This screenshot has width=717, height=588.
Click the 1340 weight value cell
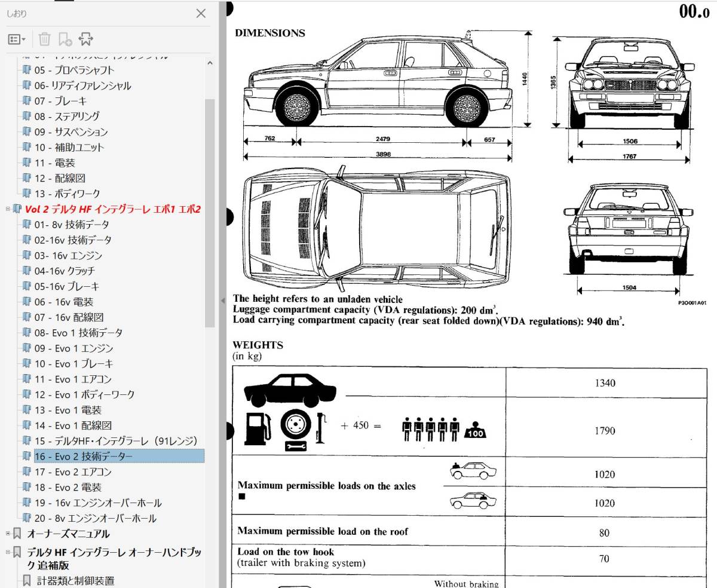(605, 383)
